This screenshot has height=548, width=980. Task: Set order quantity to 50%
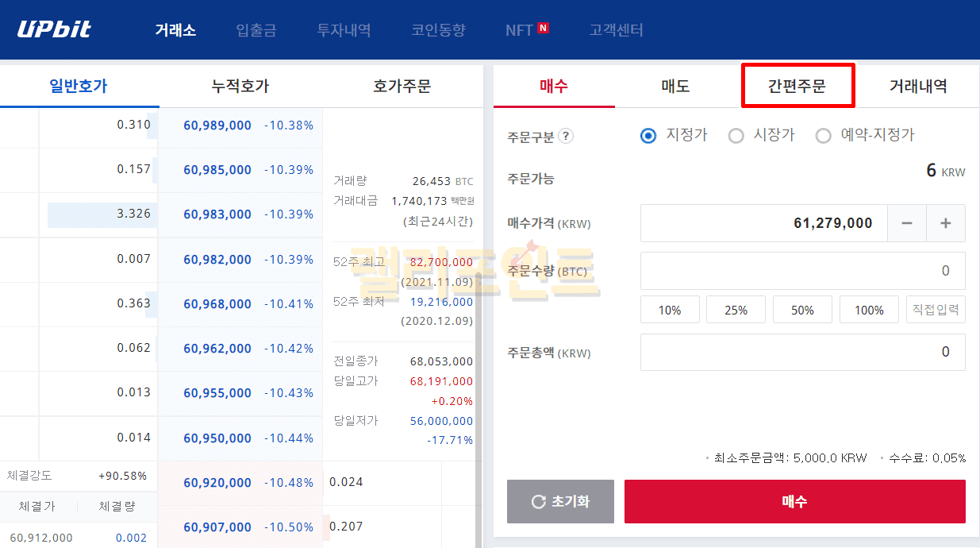coord(802,310)
